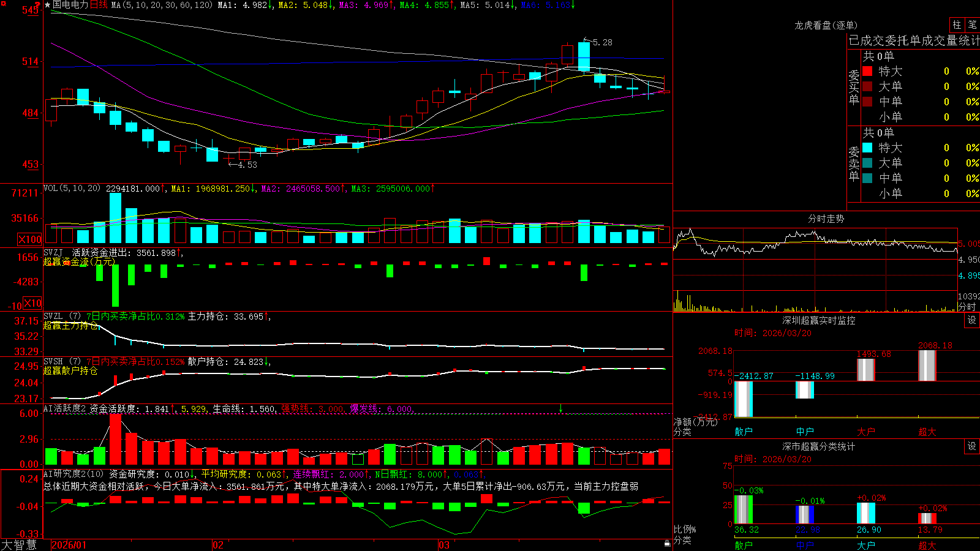Click the MA(5,10,20,30,60,120) indicator label
This screenshot has height=551, width=980.
[162, 5]
